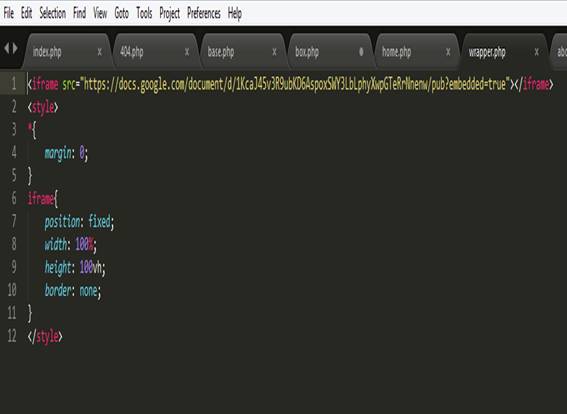Open the Help menu
Screen dimensions: 567x414
point(234,14)
